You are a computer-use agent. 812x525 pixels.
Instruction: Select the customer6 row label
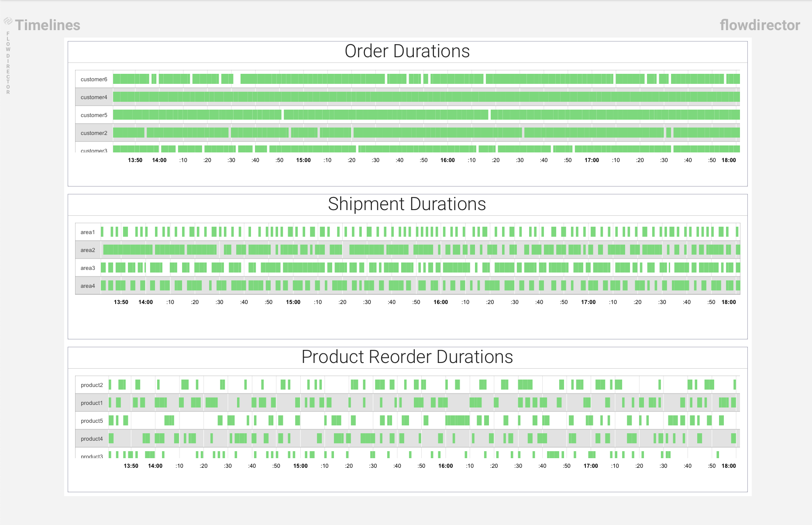point(94,79)
